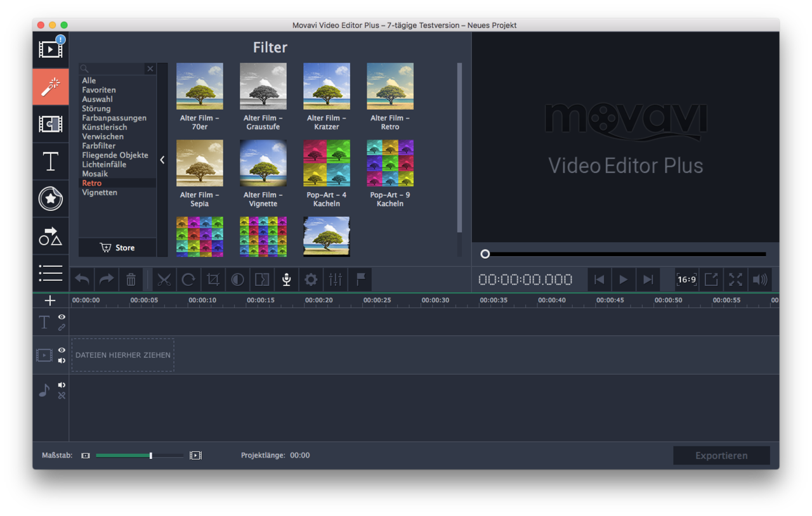Select the Mosaik category
The width and height of the screenshot is (812, 516).
tap(95, 174)
